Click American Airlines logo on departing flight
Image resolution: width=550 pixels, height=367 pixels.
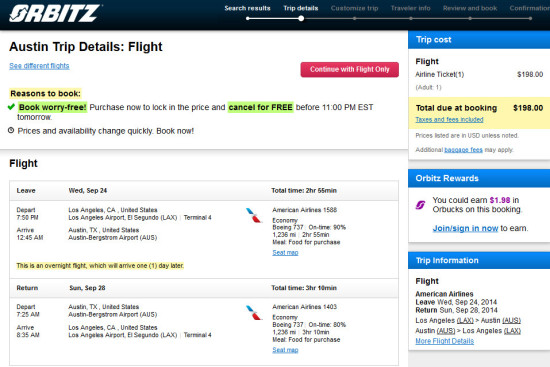click(254, 215)
